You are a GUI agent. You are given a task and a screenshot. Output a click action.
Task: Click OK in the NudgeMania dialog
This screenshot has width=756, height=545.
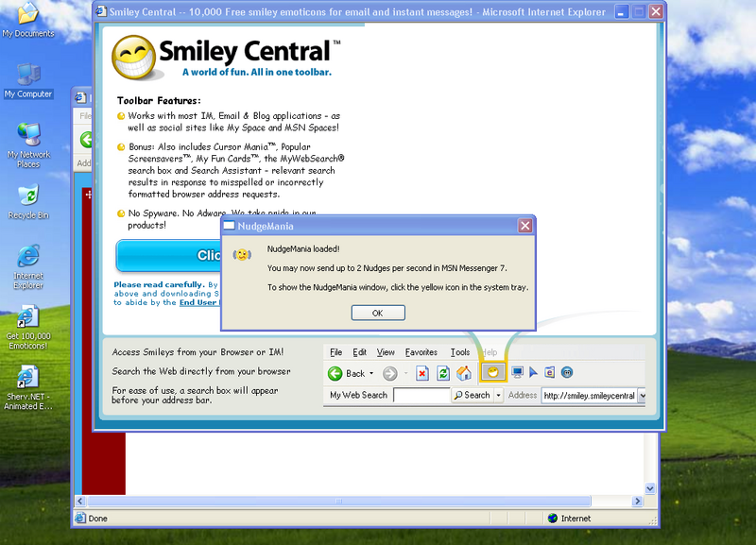point(378,313)
